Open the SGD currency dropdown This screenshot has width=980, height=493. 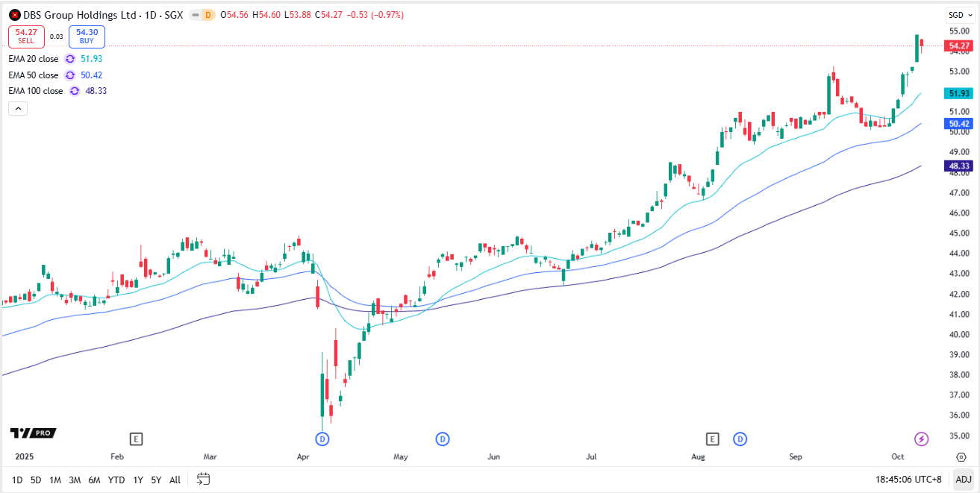[957, 15]
